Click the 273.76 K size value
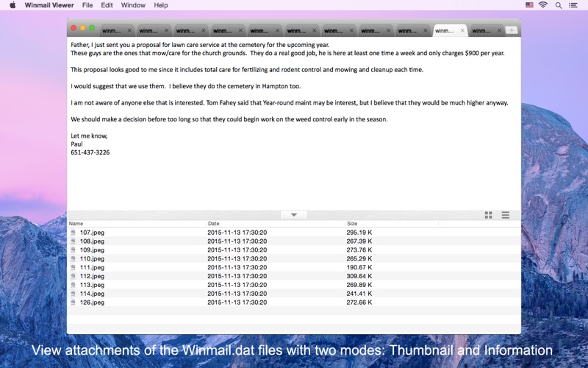Viewport: 588px width, 368px height. (359, 250)
